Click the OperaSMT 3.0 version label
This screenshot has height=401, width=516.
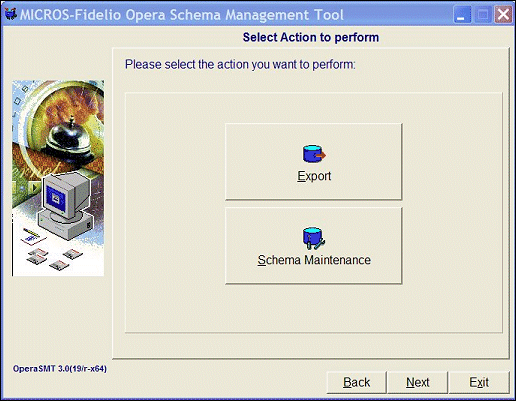click(60, 369)
